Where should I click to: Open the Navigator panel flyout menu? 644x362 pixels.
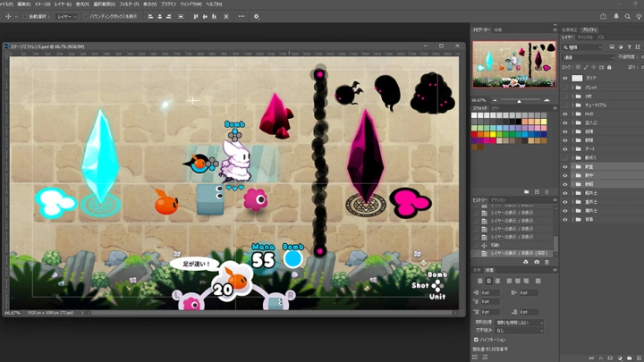(555, 30)
